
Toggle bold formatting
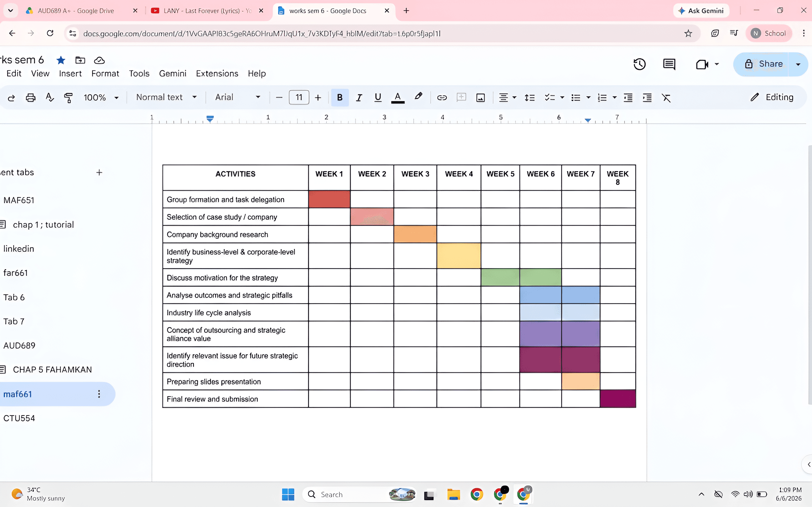339,98
